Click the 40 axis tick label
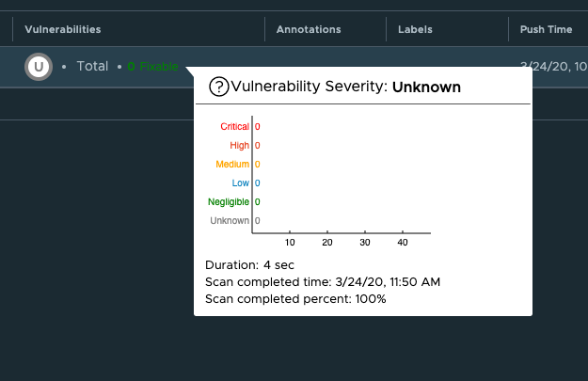 point(403,243)
